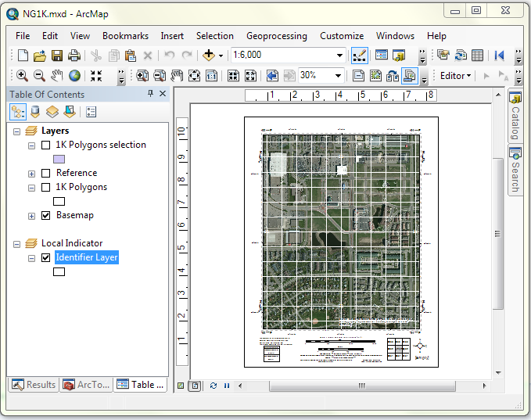Open the Customize menu
The image size is (531, 420).
(x=342, y=36)
